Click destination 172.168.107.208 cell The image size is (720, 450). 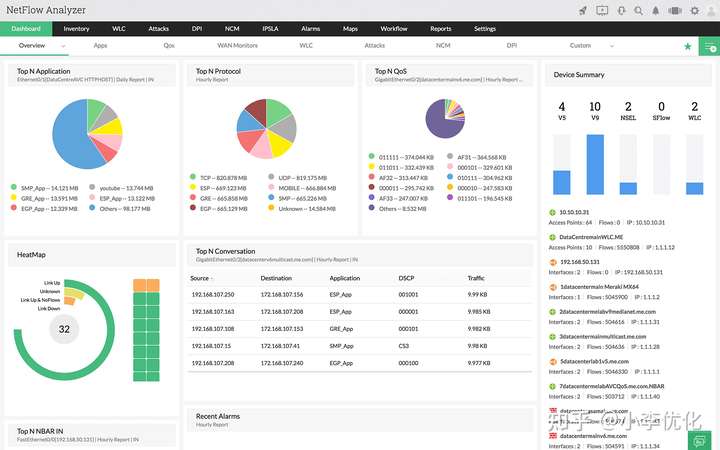pyautogui.click(x=282, y=311)
